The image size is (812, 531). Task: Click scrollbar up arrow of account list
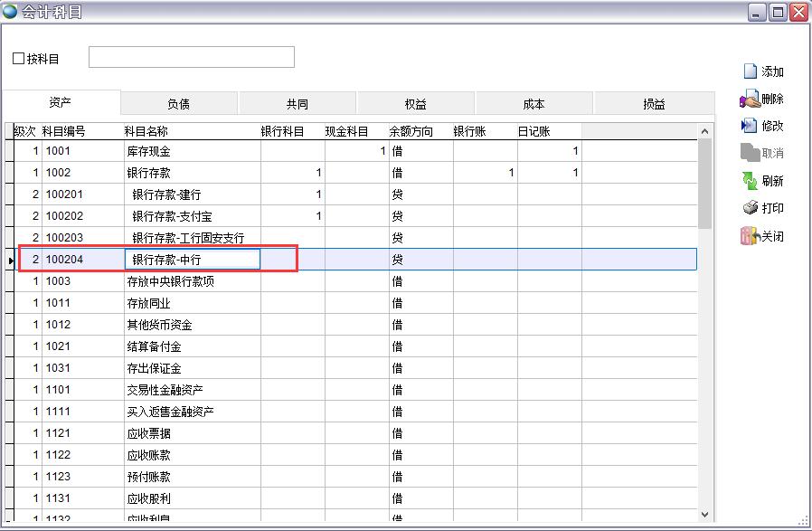point(705,131)
